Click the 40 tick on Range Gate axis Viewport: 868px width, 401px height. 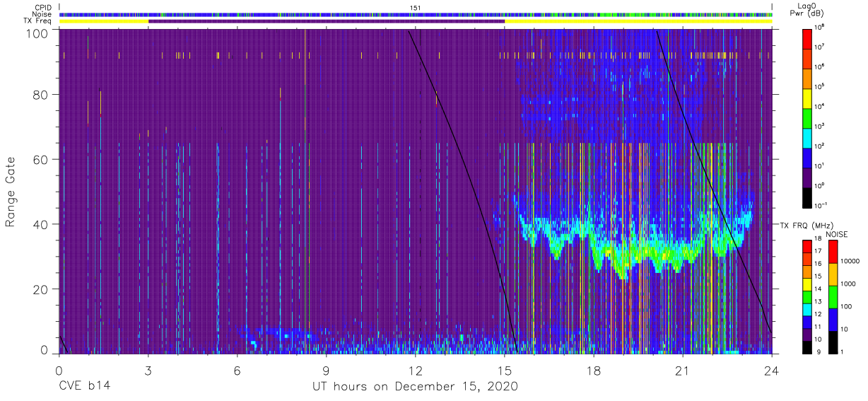[x=40, y=224]
